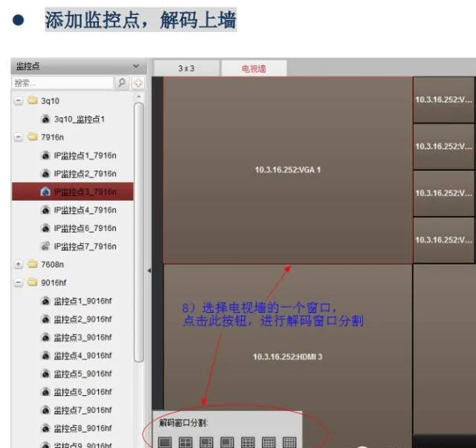Select the 10.3.16.252:VGA 1 window
476x448 pixels.
point(288,170)
